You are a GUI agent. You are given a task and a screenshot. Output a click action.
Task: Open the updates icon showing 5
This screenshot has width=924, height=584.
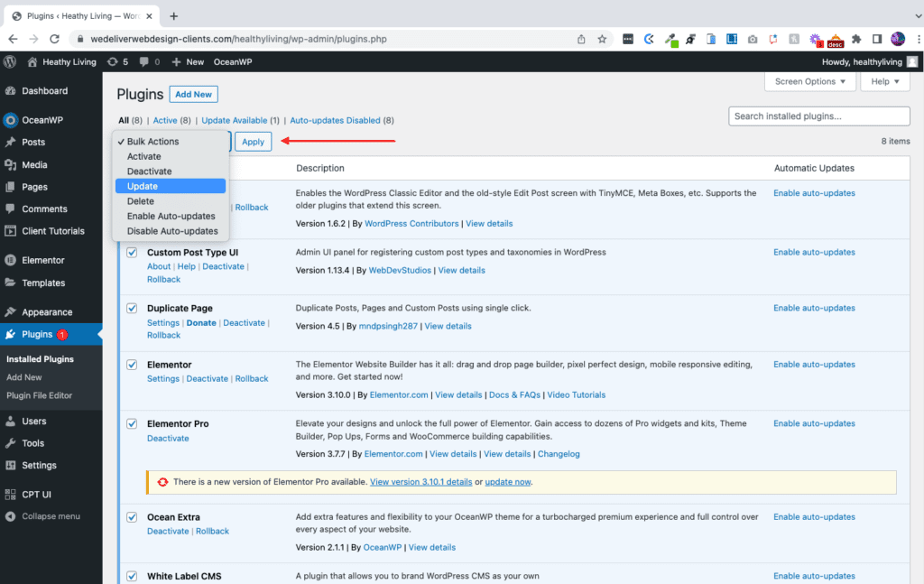113,62
